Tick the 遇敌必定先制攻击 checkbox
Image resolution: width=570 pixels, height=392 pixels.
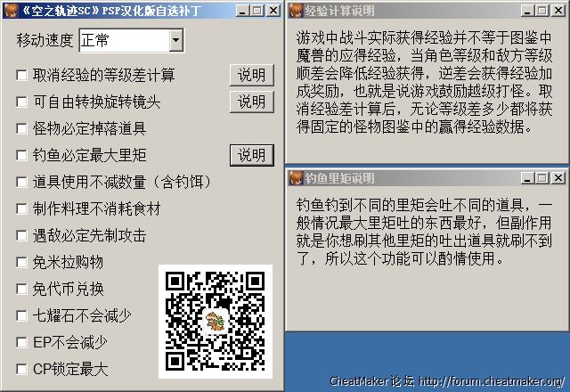tap(21, 235)
